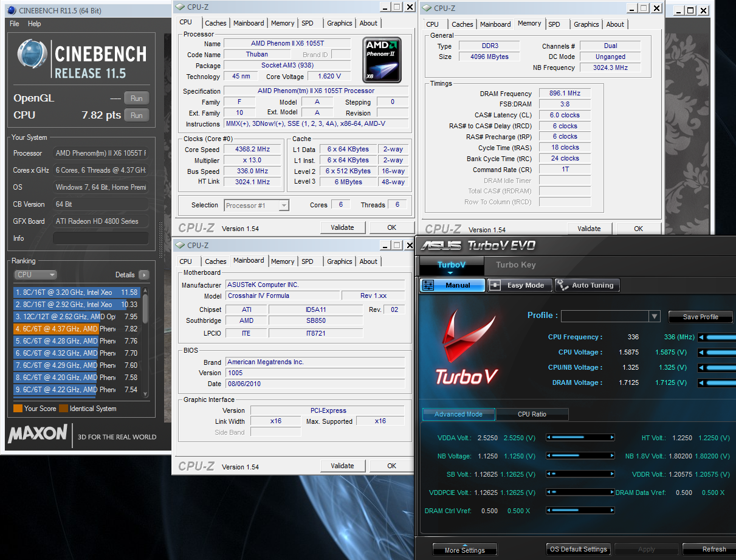This screenshot has height=560, width=736.
Task: Click the decrease arrow on CPU Voltage slider
Action: point(701,352)
